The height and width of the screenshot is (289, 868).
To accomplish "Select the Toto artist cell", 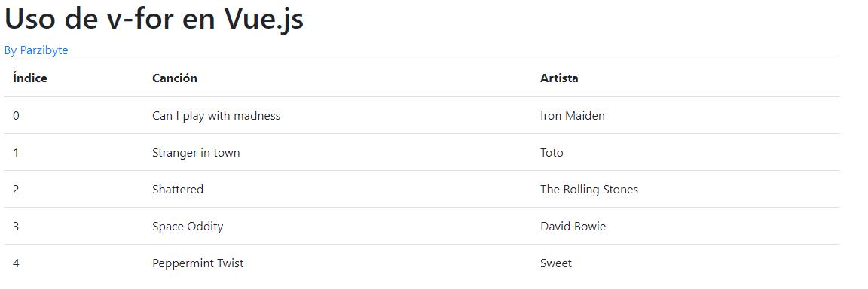I will [552, 153].
